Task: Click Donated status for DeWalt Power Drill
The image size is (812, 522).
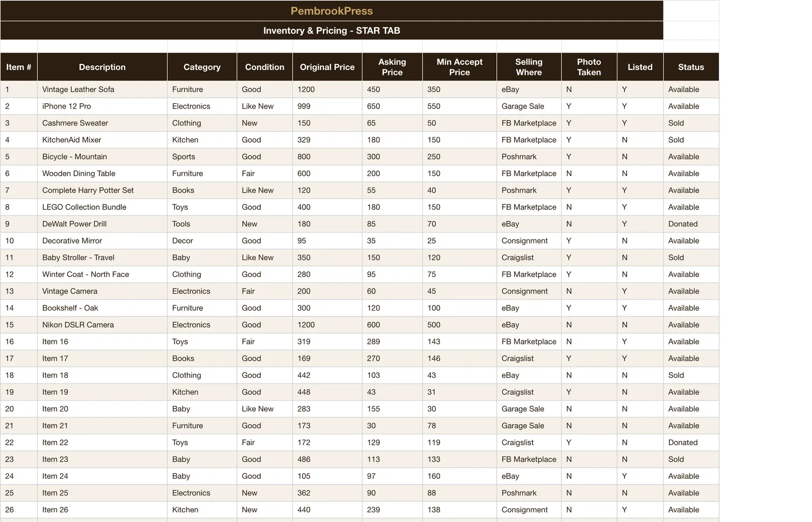Action: pos(691,224)
